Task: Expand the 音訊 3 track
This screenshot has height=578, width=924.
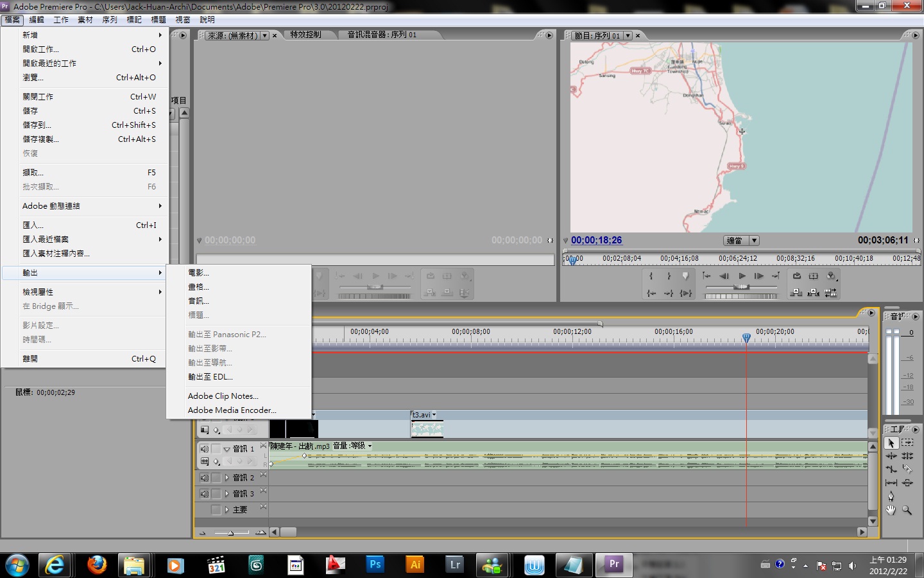Action: pyautogui.click(x=227, y=494)
